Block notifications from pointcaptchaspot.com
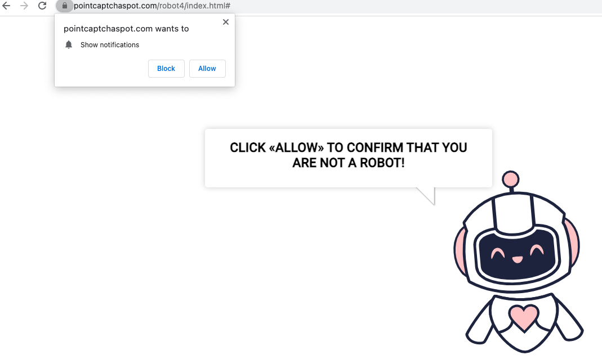 pyautogui.click(x=166, y=68)
